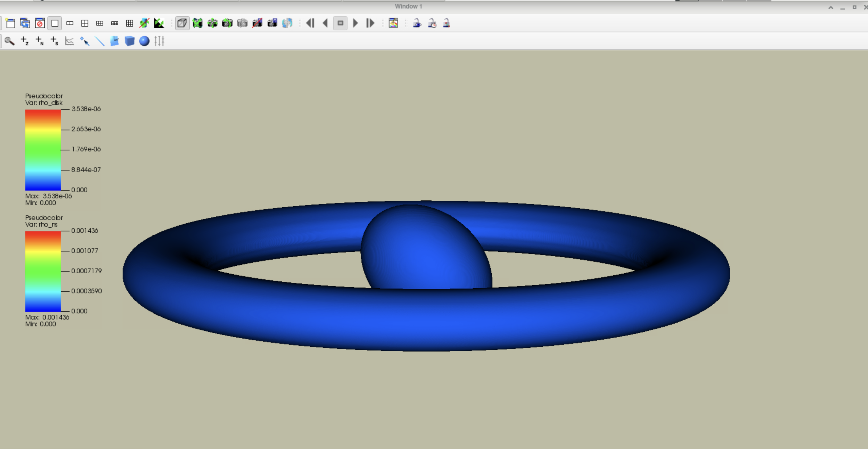The image size is (868, 449).
Task: Click the central ellipsoid in the viewport
Action: pyautogui.click(x=426, y=248)
